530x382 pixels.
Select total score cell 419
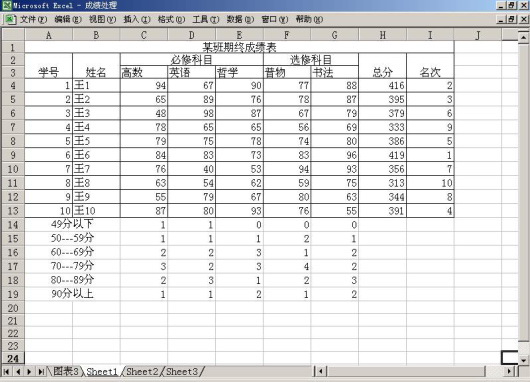pyautogui.click(x=383, y=155)
